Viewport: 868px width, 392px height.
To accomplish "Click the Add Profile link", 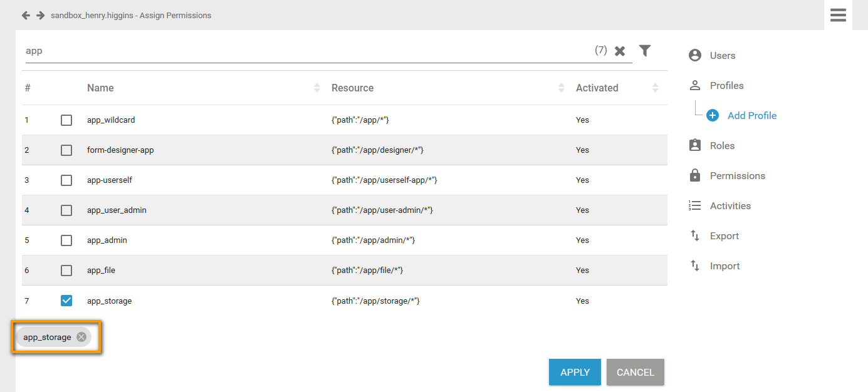I will (751, 115).
